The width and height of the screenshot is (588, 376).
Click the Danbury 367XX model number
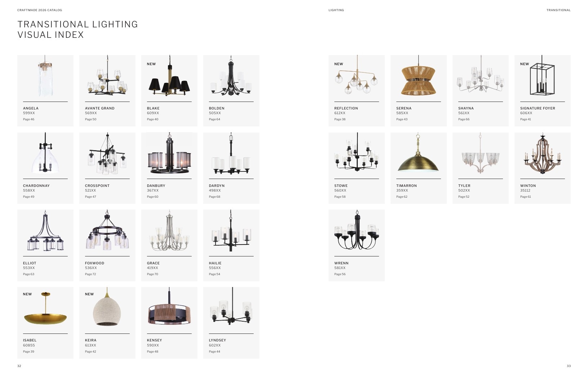pyautogui.click(x=153, y=191)
